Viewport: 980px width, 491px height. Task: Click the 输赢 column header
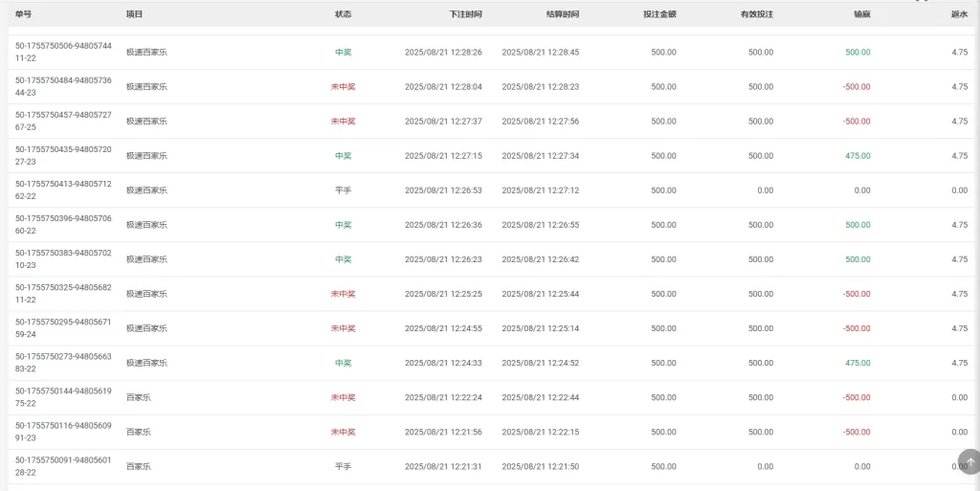[862, 13]
